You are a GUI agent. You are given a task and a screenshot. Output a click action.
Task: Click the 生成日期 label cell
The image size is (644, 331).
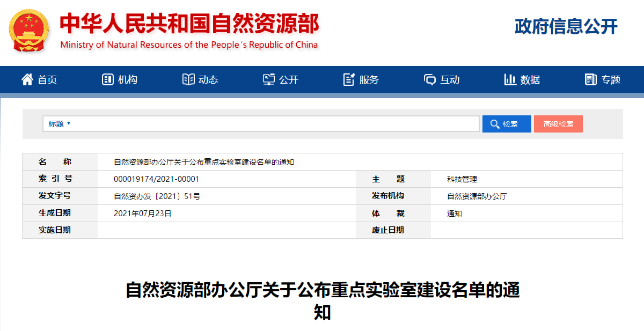click(x=60, y=213)
